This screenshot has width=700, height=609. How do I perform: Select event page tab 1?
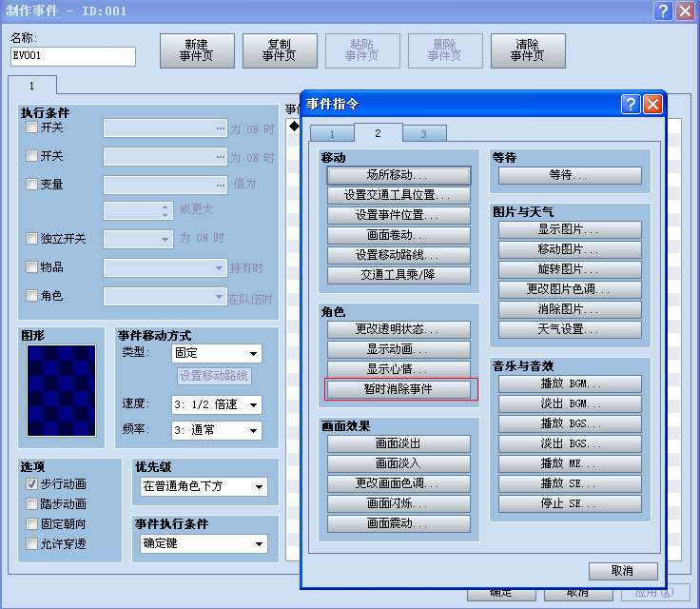[32, 86]
